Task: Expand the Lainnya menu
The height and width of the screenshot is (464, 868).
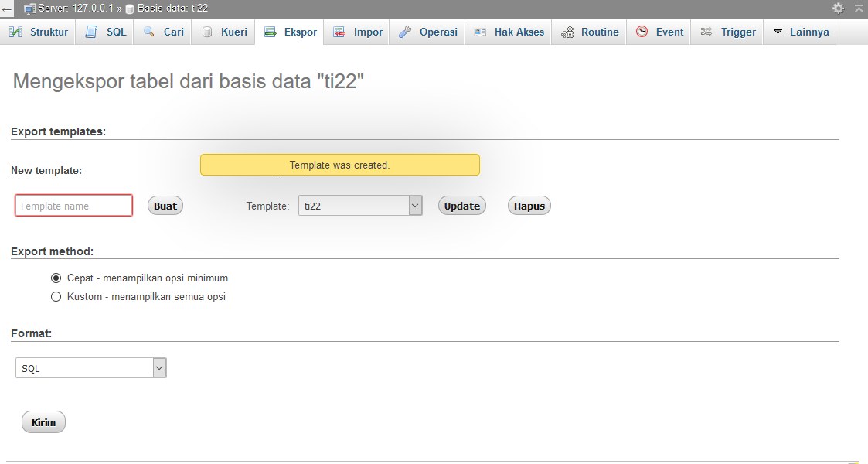Action: 799,31
